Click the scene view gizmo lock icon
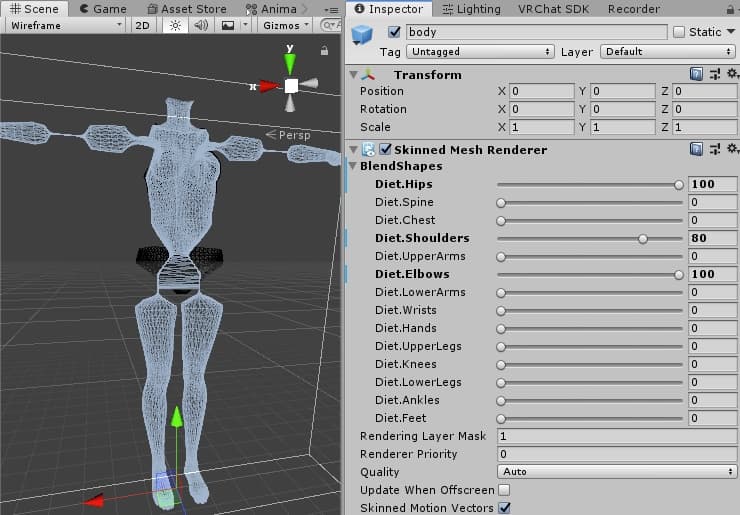740x515 pixels. (324, 50)
